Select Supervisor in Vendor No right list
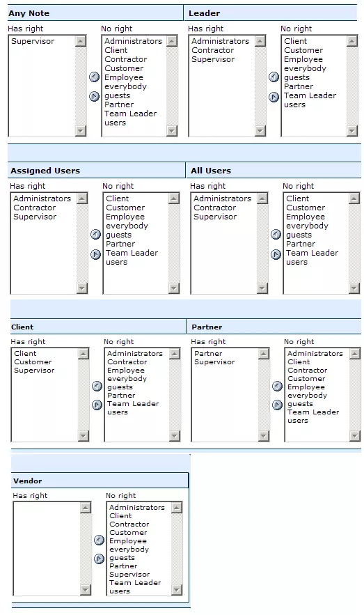This screenshot has height=615, width=364. 129,574
